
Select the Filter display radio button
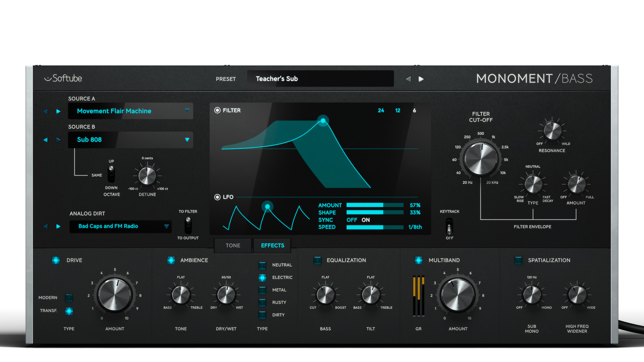(217, 110)
